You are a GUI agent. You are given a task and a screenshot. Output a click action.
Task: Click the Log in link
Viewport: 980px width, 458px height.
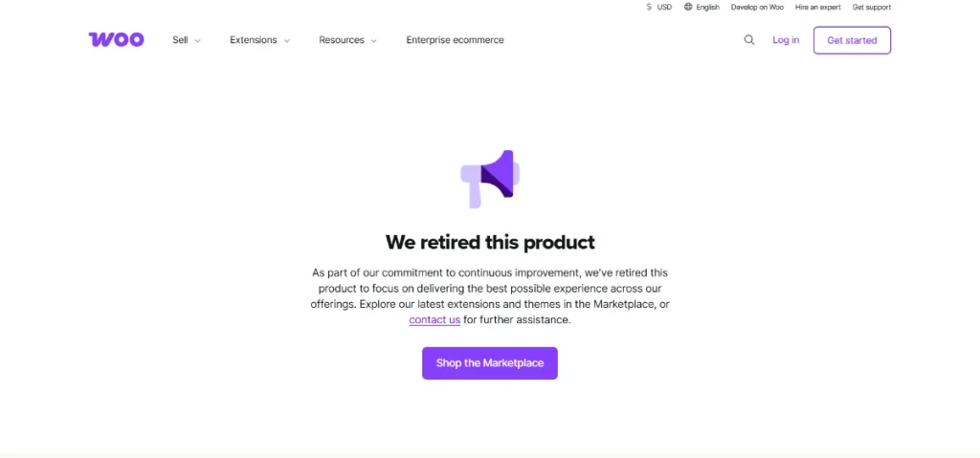(786, 40)
